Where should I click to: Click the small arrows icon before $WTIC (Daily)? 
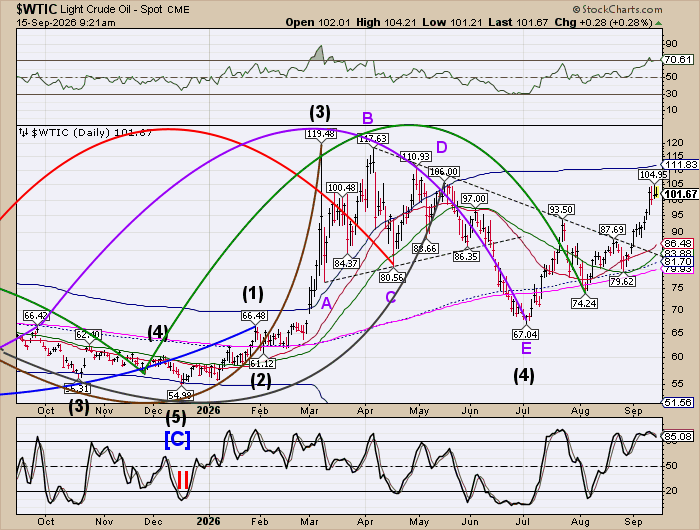point(23,133)
